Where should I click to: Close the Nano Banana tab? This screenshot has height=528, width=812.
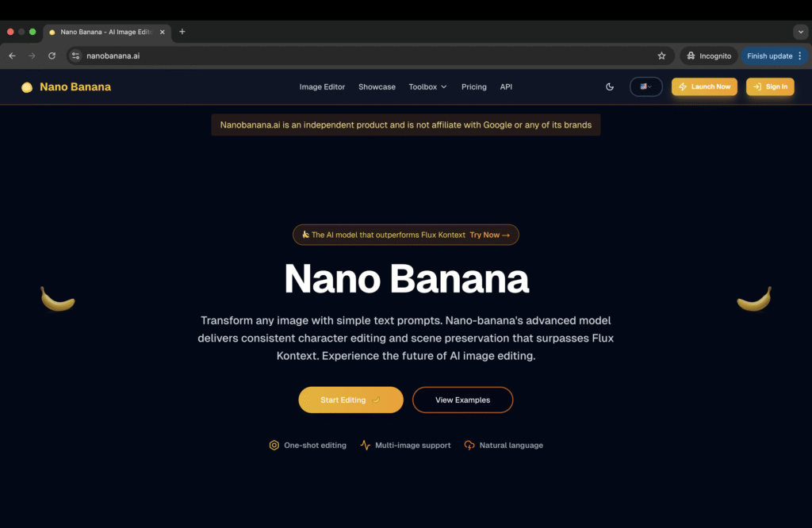click(162, 32)
